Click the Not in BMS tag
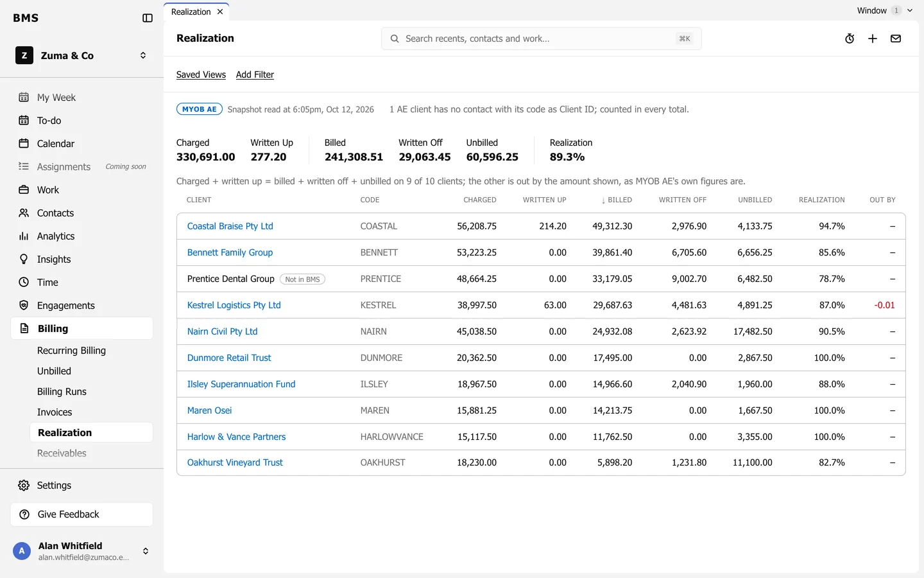This screenshot has height=578, width=924. pos(302,279)
